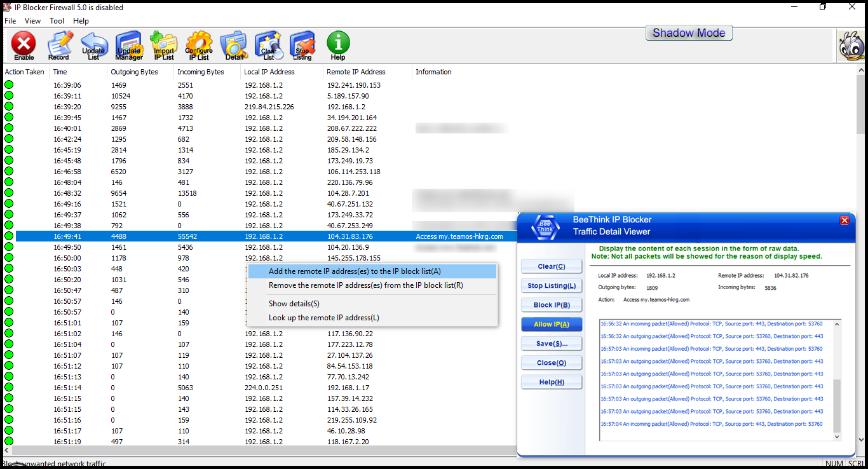Click the packet log scrollbar up arrow
This screenshot has height=469, width=868.
836,324
